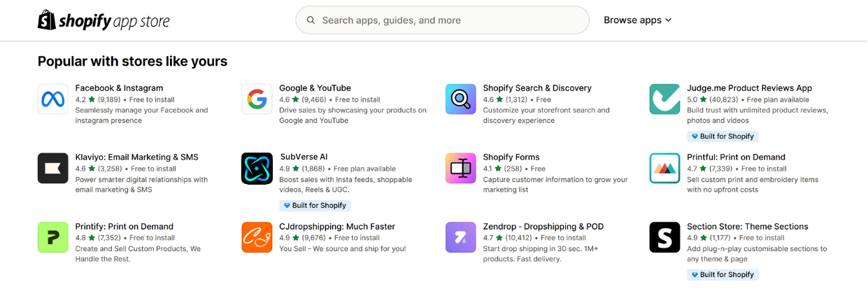The height and width of the screenshot is (291, 868).
Task: Click the Shopify app store logo
Action: (x=104, y=20)
